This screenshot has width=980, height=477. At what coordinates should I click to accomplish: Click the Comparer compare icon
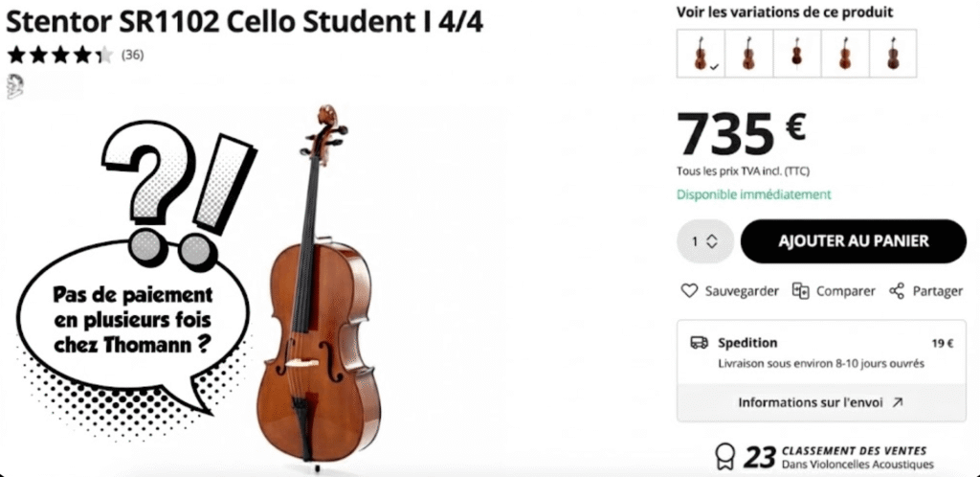801,290
